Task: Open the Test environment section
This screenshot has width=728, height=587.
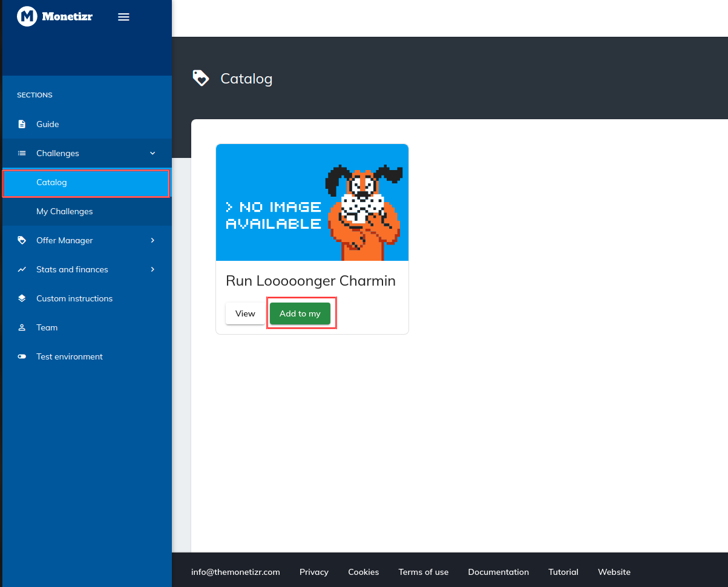Action: pos(87,356)
